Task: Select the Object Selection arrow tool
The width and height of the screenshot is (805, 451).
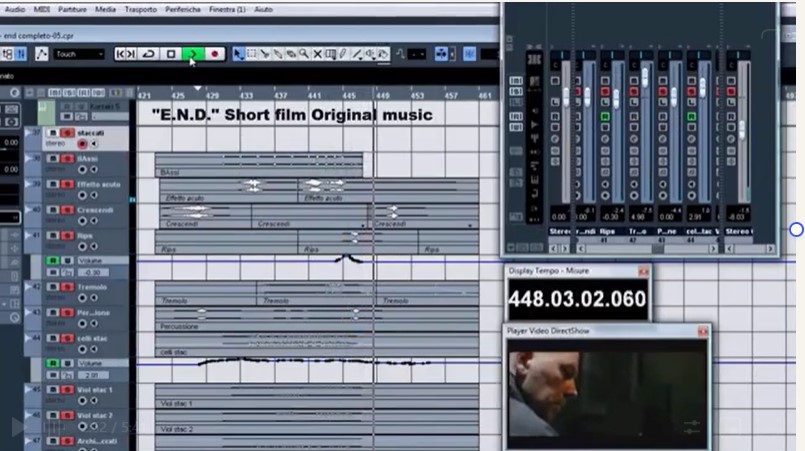Action: pos(238,54)
